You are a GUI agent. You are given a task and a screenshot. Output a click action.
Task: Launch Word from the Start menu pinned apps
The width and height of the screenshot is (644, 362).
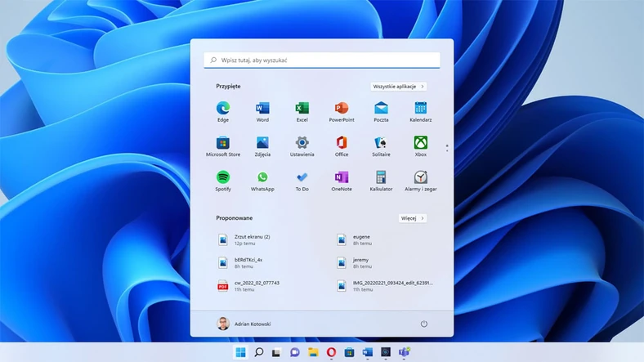pos(262,112)
